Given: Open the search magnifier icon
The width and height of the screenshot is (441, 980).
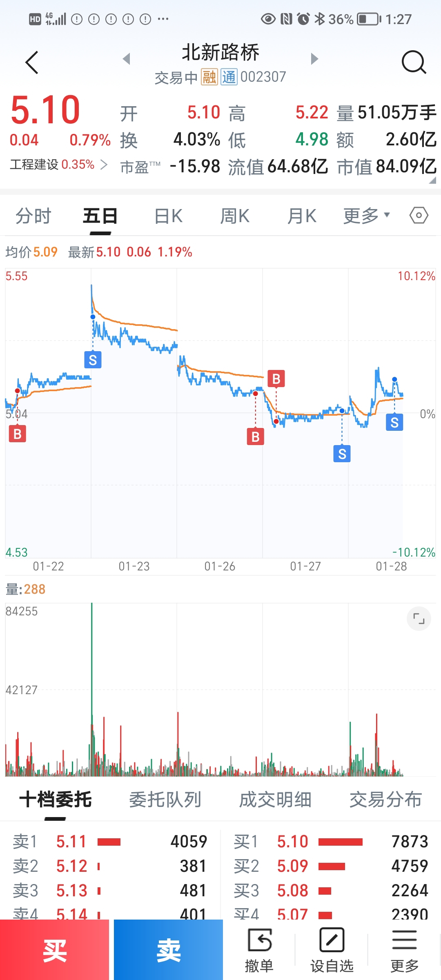Looking at the screenshot, I should [x=414, y=62].
